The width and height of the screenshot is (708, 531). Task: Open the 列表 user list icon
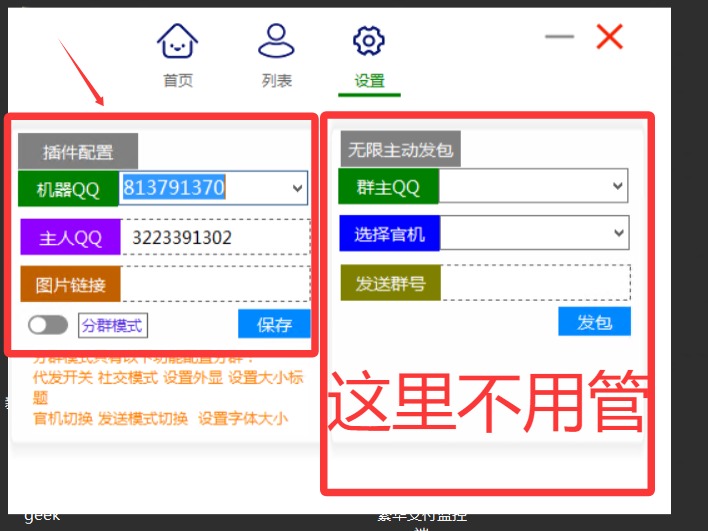[276, 42]
